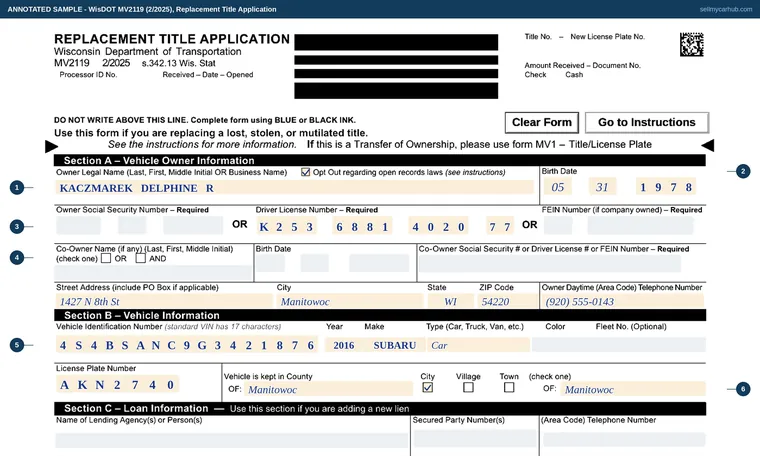
Task: Click the State field showing WI
Action: click(451, 301)
